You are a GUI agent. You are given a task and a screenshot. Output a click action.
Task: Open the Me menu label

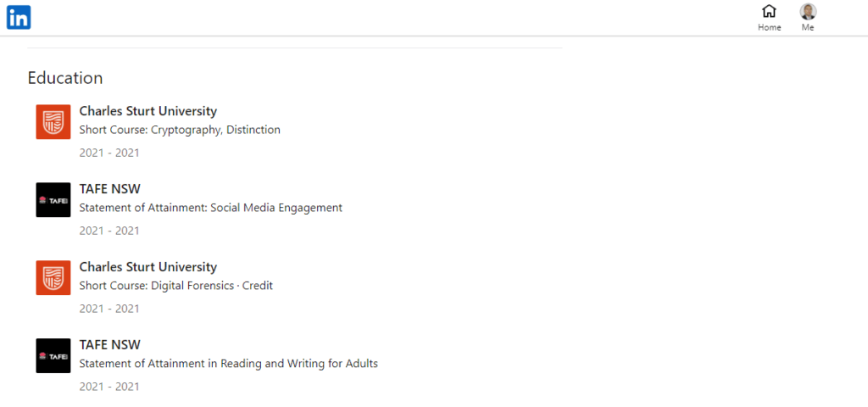(x=808, y=28)
